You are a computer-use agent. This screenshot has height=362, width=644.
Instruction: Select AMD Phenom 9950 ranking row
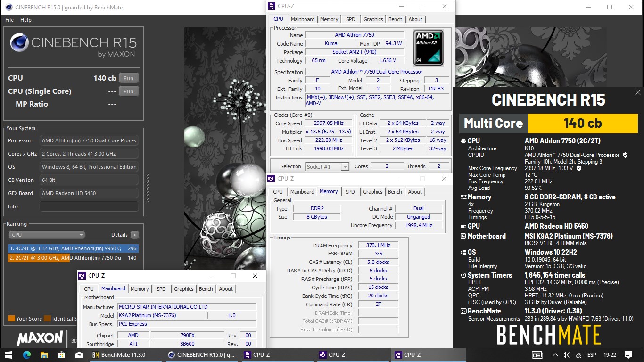coord(73,248)
